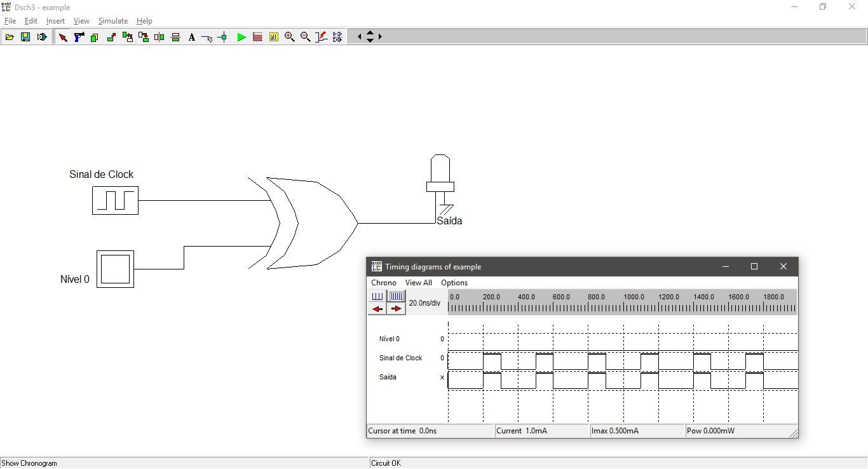Screen dimensions: 868x469
Task: Click the Open file folder icon
Action: tap(10, 37)
